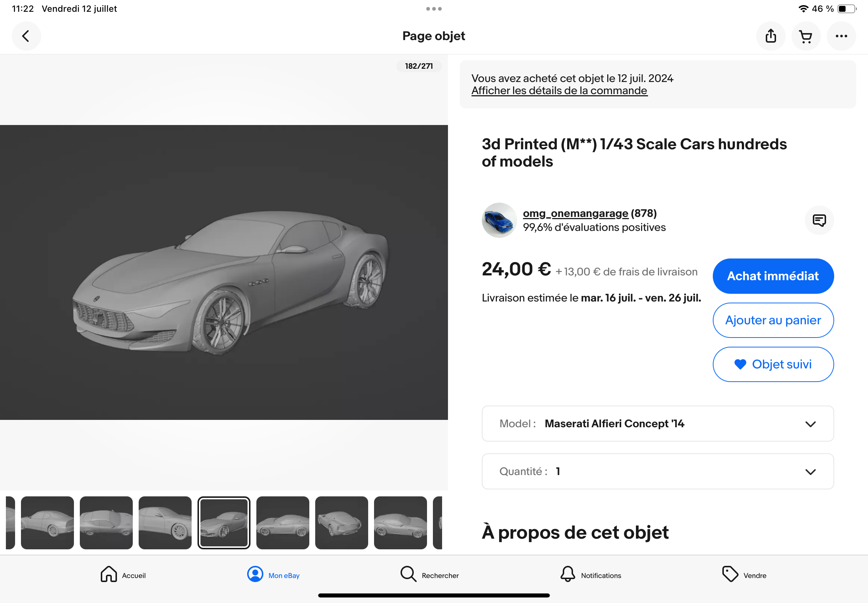Open the three-dots more options menu
This screenshot has width=868, height=603.
841,36
